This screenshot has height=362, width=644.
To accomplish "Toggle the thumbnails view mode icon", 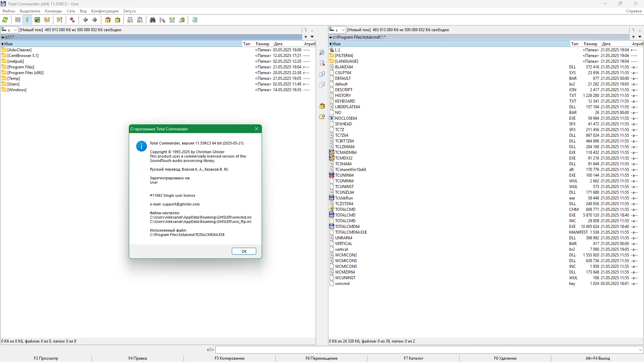I will click(x=37, y=20).
